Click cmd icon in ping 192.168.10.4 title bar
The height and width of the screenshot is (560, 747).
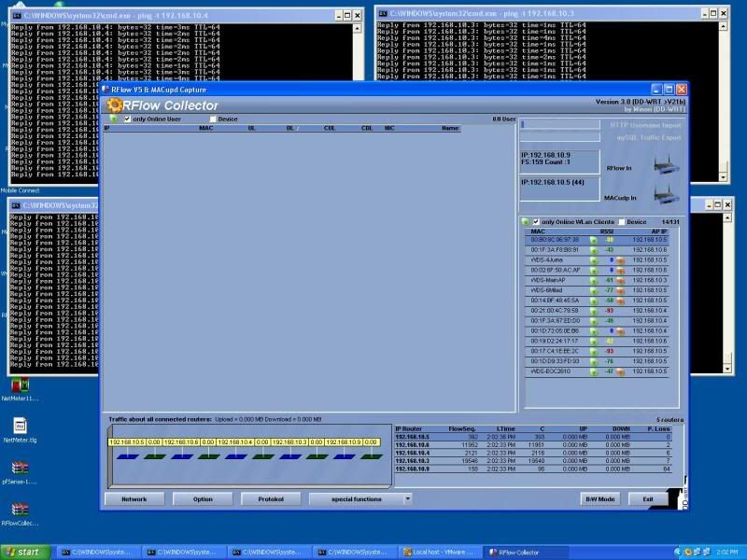pos(17,15)
